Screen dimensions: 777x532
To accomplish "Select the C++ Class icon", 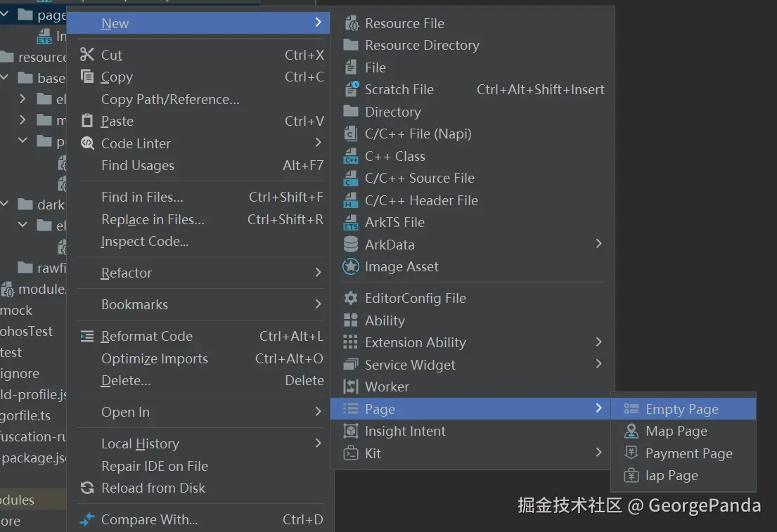I will click(x=351, y=157).
